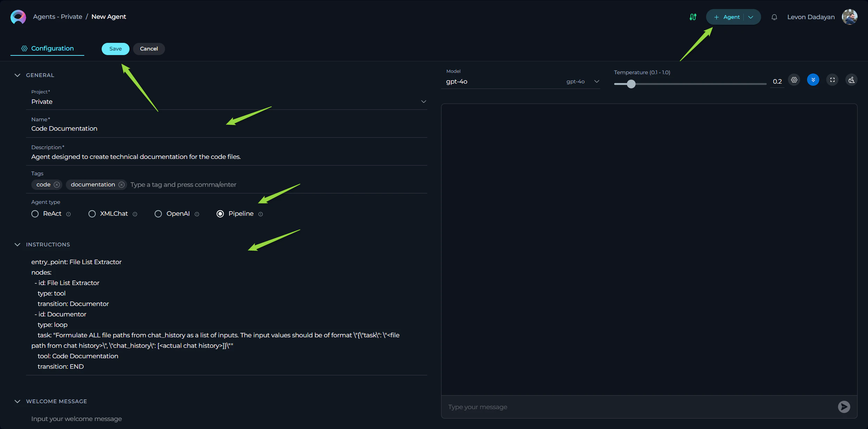Switch to the Configuration tab
The height and width of the screenshot is (429, 868).
click(48, 48)
